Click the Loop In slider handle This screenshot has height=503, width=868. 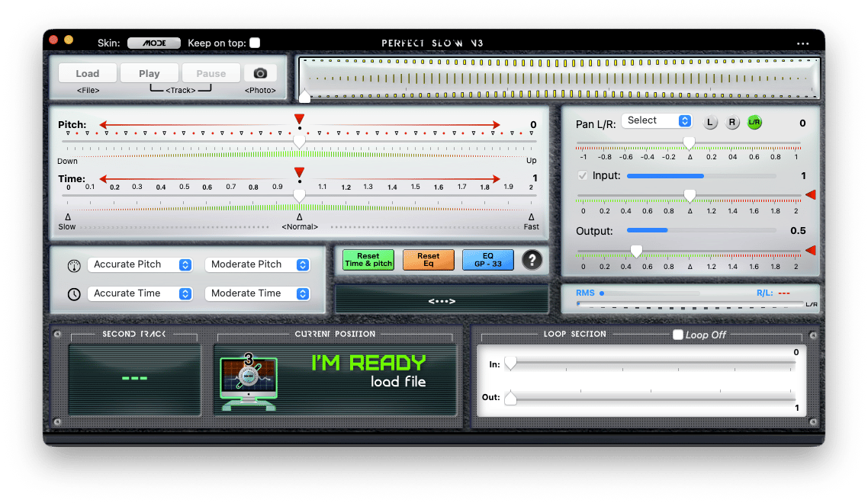pyautogui.click(x=510, y=363)
